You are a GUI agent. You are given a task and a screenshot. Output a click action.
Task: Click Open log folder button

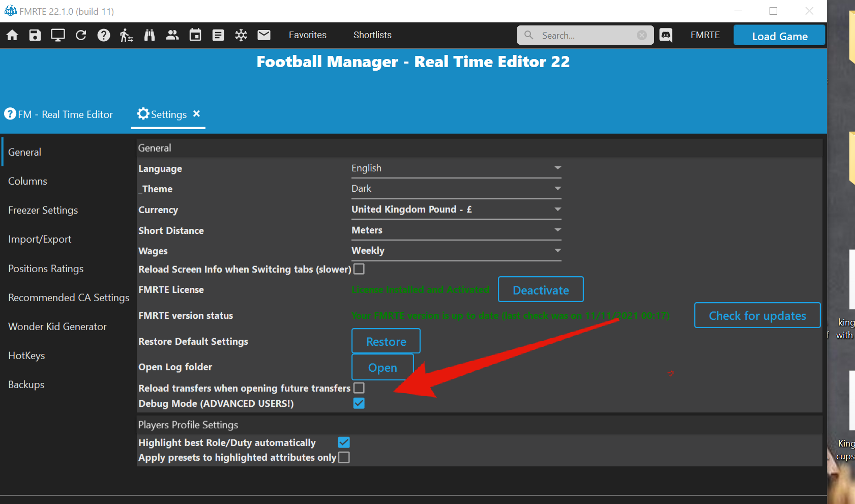pyautogui.click(x=382, y=367)
